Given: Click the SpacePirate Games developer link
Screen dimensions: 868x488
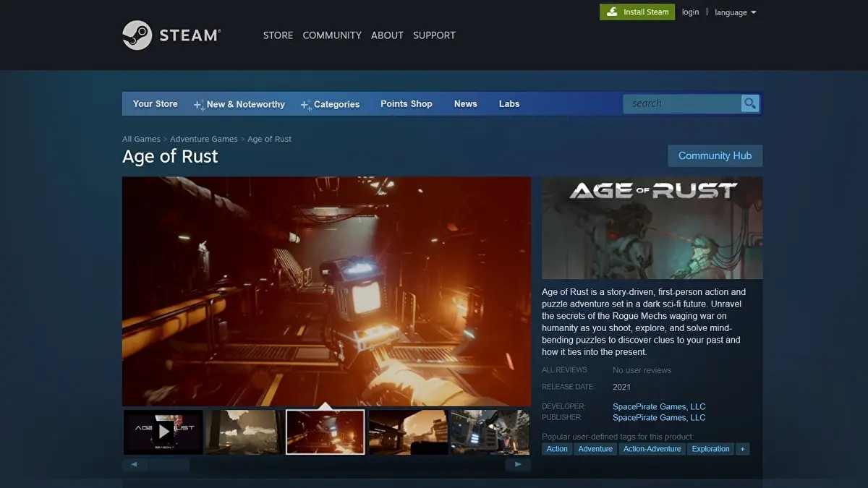Looking at the screenshot, I should 658,406.
